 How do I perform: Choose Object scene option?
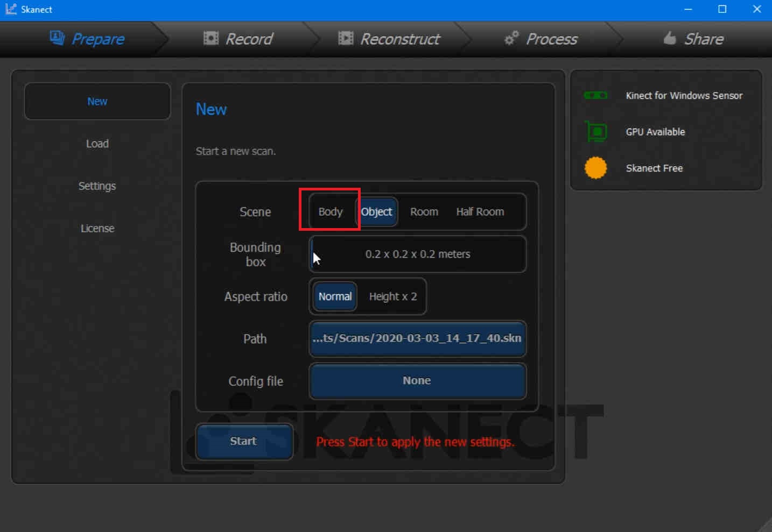(377, 212)
